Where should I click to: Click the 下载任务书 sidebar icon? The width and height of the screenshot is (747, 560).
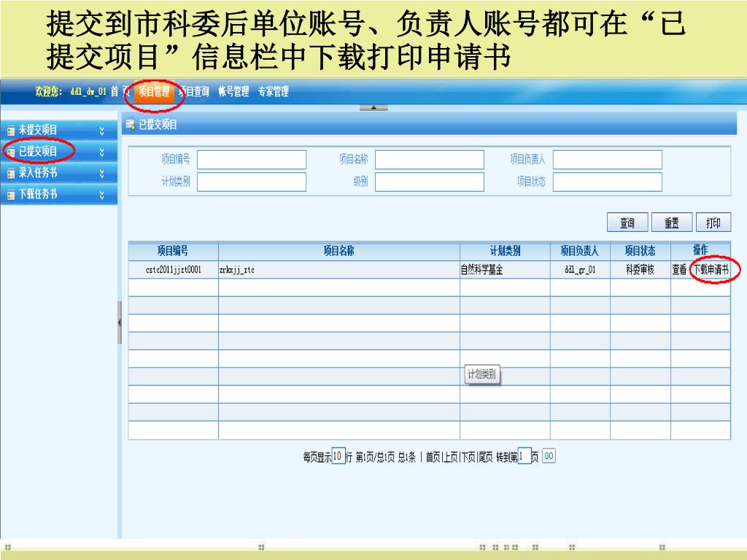click(10, 195)
